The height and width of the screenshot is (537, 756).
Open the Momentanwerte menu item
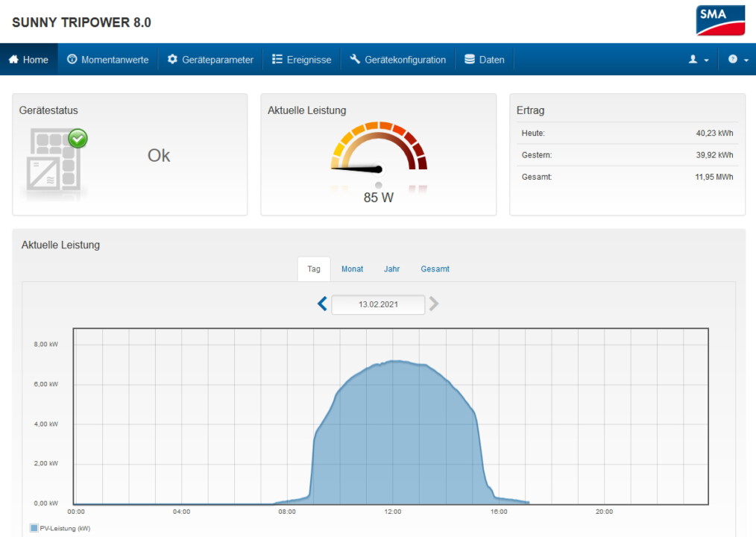pos(108,60)
